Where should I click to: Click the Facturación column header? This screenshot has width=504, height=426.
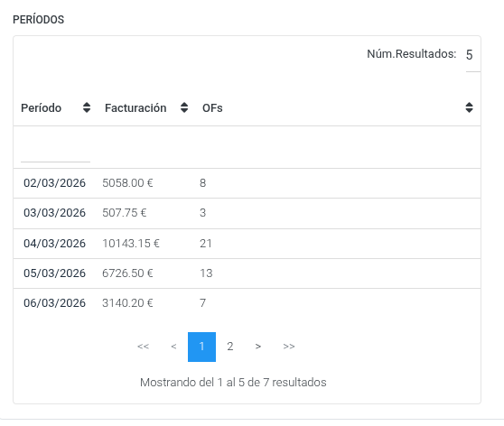coord(135,108)
